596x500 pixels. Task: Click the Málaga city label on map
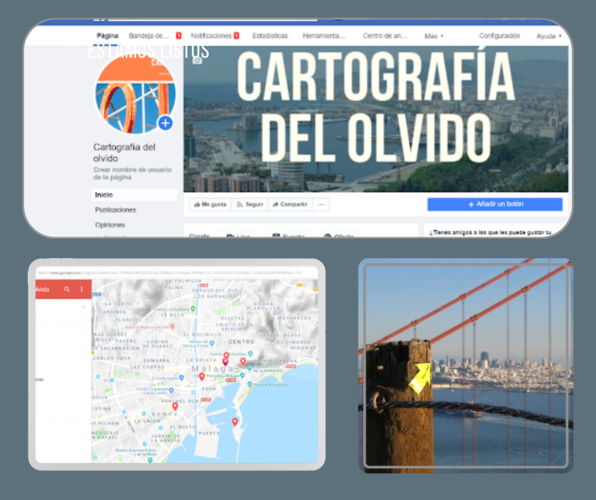pos(212,368)
